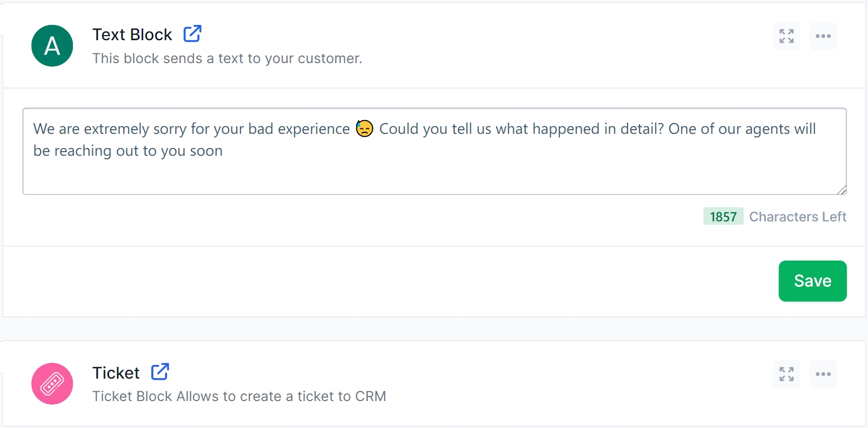Expand the Text Block to fullscreen
This screenshot has height=428, width=868.
point(786,36)
